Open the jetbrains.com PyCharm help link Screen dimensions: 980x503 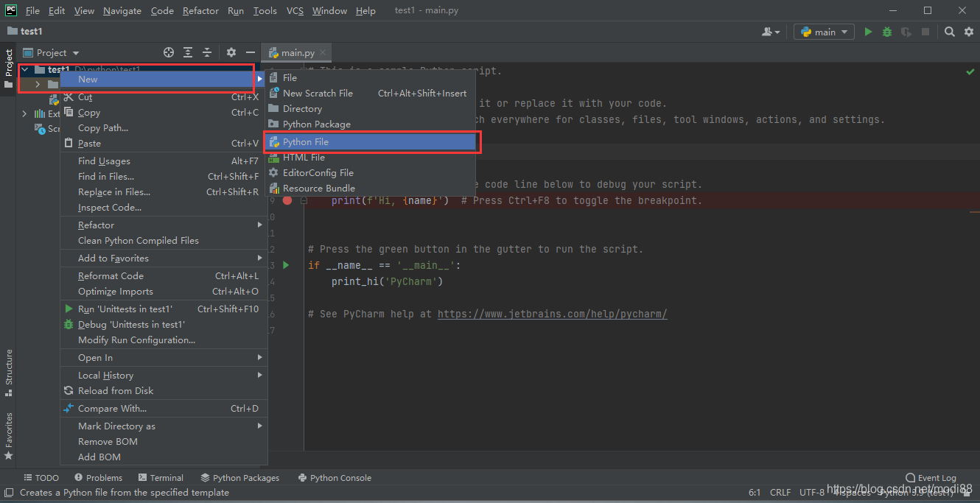(x=552, y=314)
